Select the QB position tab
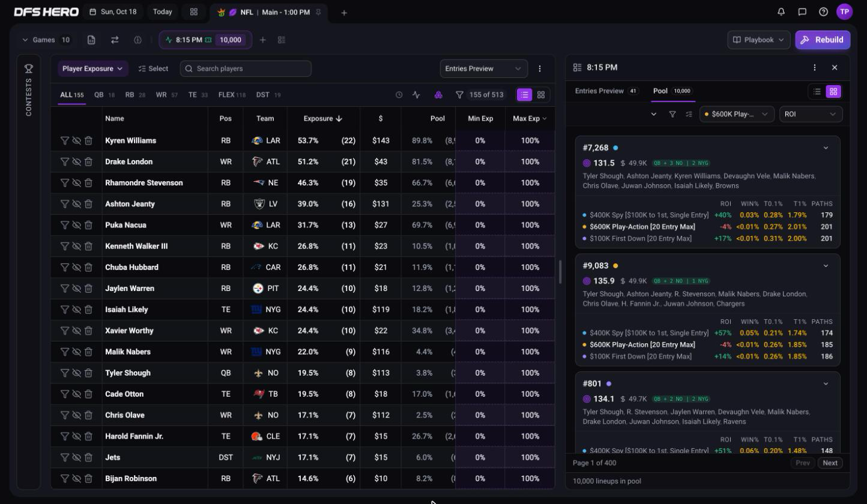Viewport: 867px width, 504px height. pyautogui.click(x=103, y=95)
